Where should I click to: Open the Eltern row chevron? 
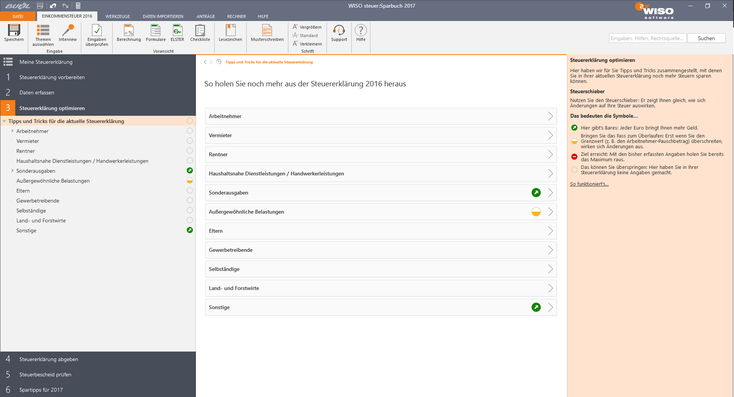click(x=550, y=231)
